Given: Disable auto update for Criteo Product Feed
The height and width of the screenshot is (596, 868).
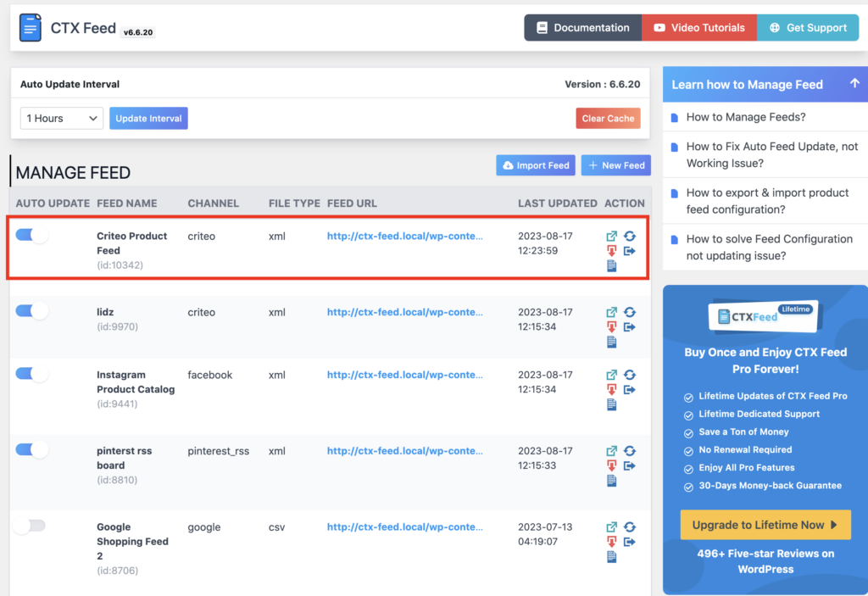Looking at the screenshot, I should tap(31, 235).
